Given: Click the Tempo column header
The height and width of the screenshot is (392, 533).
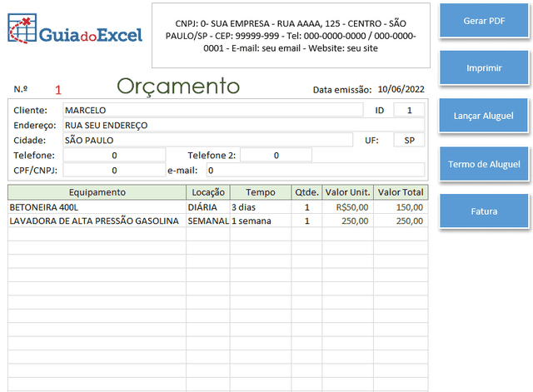Looking at the screenshot, I should [x=261, y=192].
